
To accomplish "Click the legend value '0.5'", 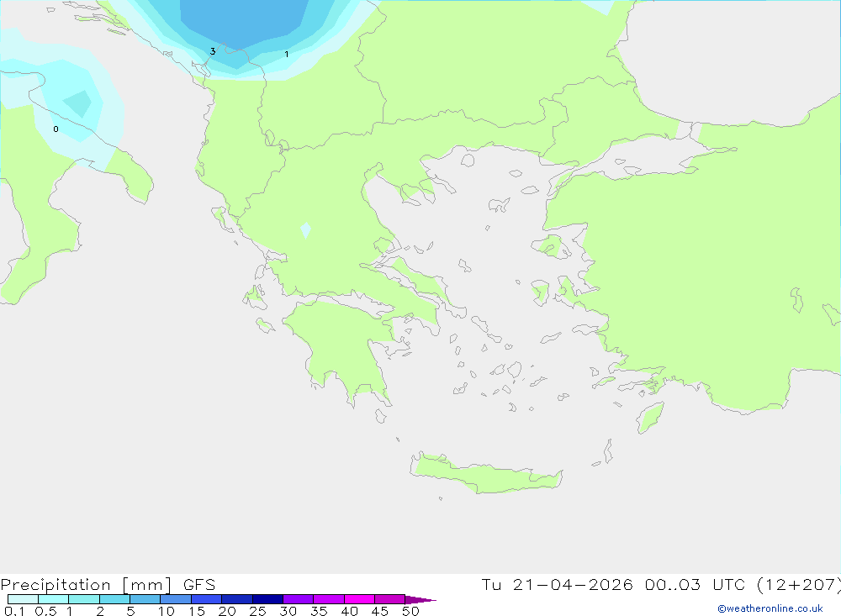I will pos(45,611).
